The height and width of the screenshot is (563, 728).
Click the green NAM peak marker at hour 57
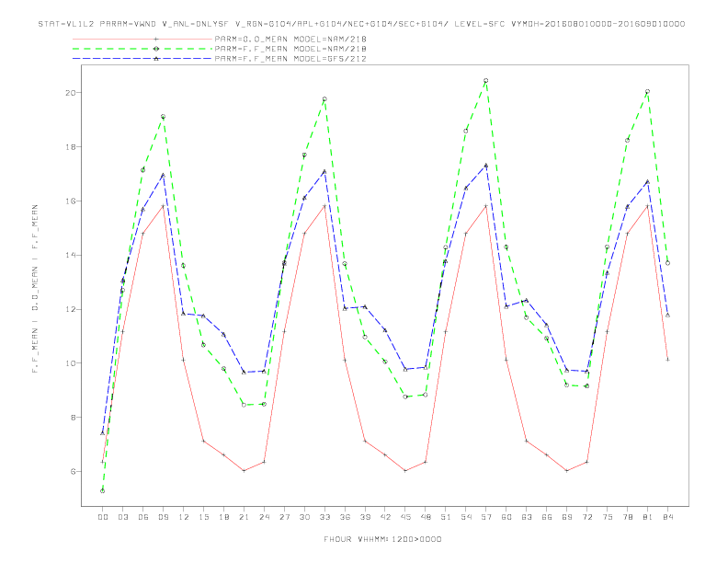click(x=486, y=80)
